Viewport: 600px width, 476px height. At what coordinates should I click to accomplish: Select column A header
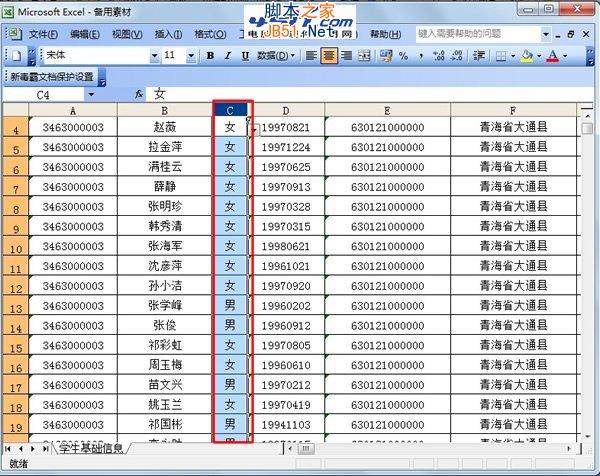[73, 111]
